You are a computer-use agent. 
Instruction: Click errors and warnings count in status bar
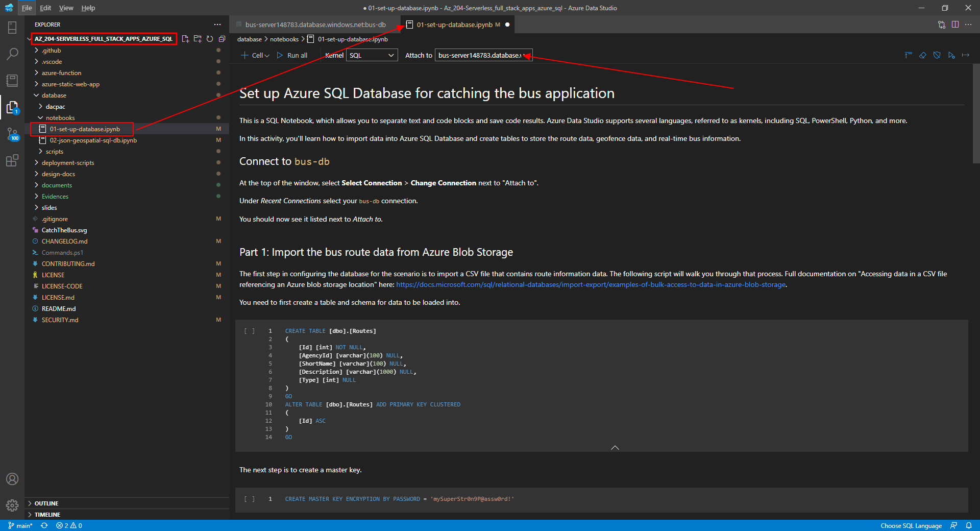tap(69, 525)
